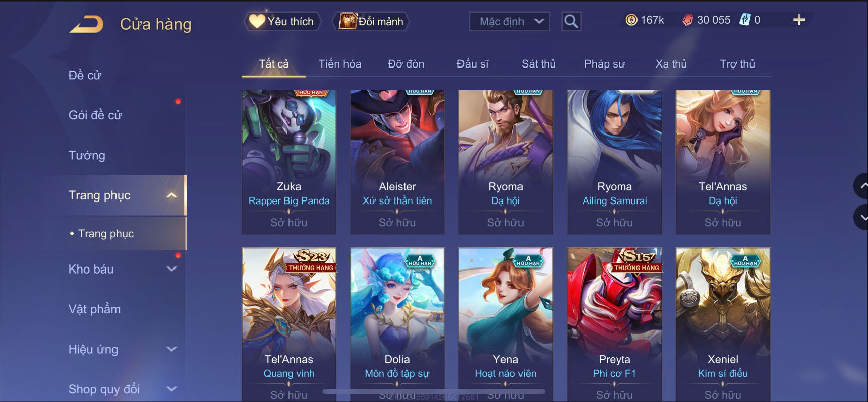Open the Đổi mảnh fragment exchange button
868x402 pixels.
pos(371,21)
